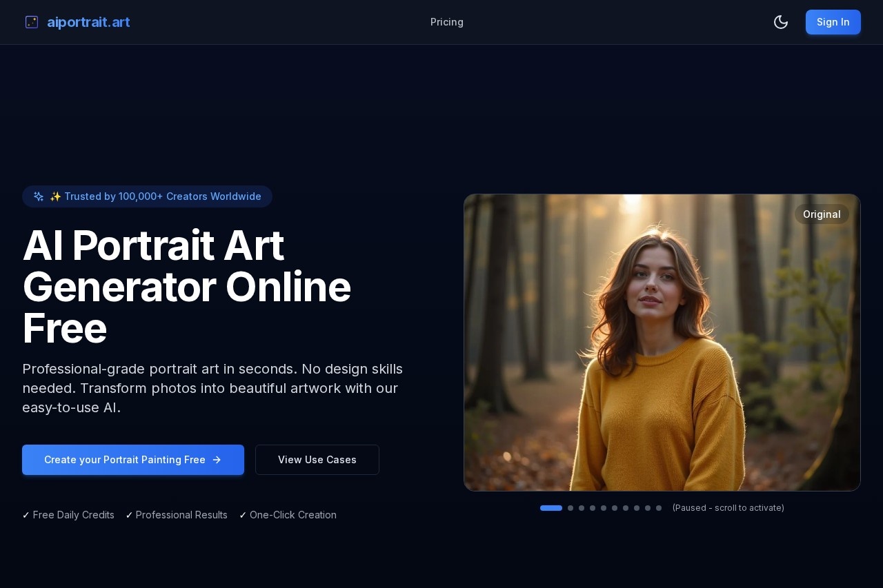Go to the aiportrait.art home link text
Viewport: 883px width, 588px height.
[x=88, y=22]
